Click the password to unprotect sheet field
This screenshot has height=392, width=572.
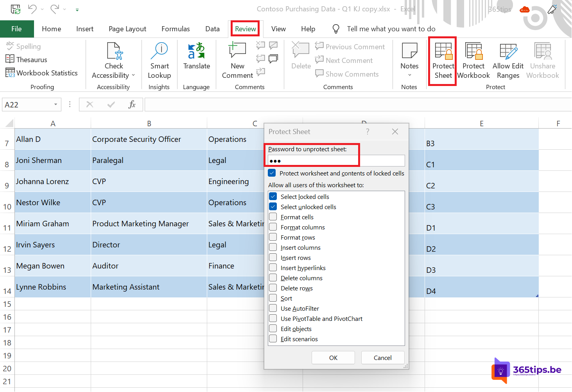336,161
